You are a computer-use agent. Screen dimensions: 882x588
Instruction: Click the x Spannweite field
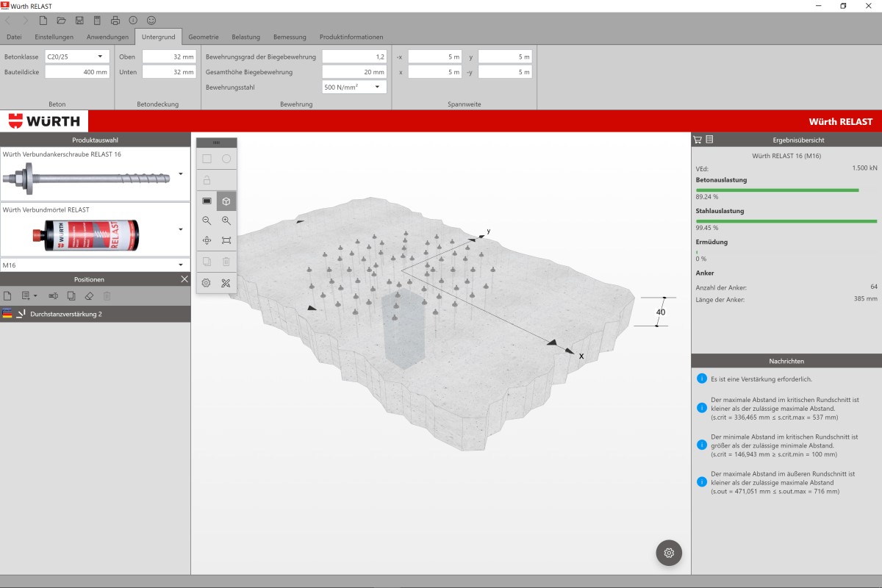click(x=435, y=72)
